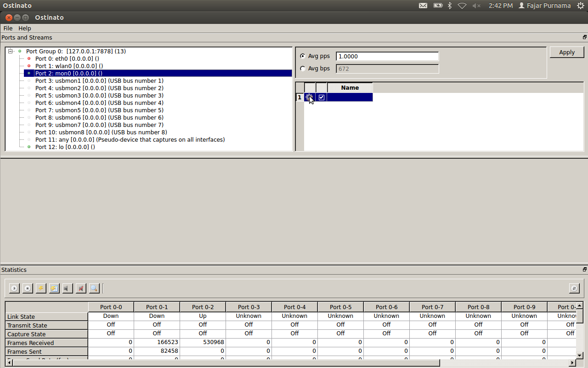Image resolution: width=588 pixels, height=368 pixels.
Task: Open Wi-Fi network indicator
Action: [x=462, y=6]
